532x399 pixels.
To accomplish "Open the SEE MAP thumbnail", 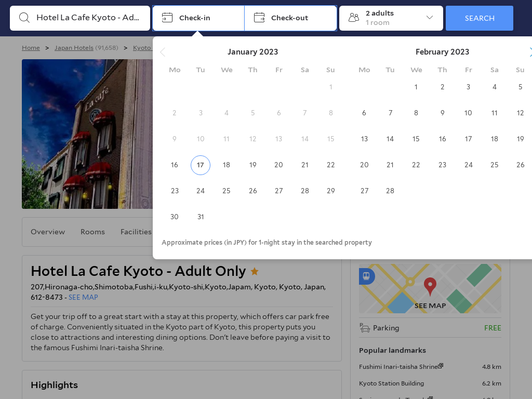I will (430, 289).
